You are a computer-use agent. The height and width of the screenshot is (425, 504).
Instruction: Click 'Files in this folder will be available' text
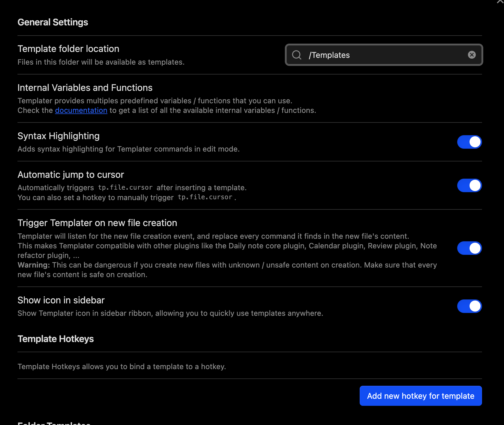[101, 62]
